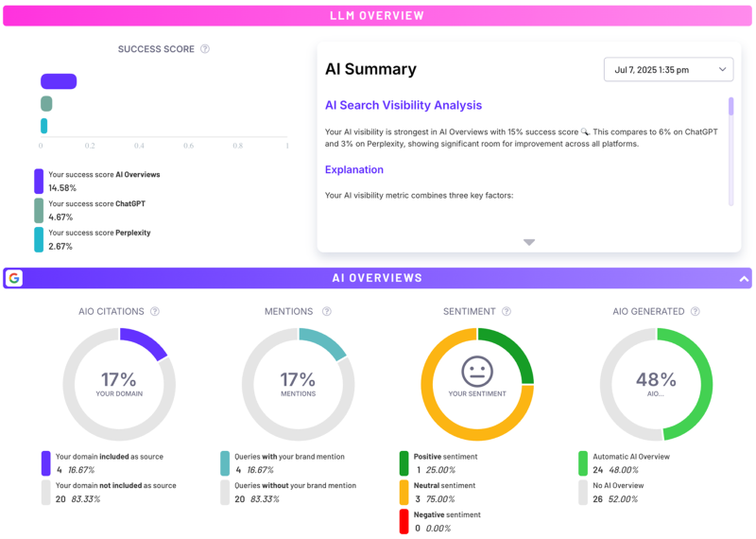Viewport: 756px width, 539px height.
Task: Click the 17% Your Domain donut center
Action: click(x=119, y=384)
